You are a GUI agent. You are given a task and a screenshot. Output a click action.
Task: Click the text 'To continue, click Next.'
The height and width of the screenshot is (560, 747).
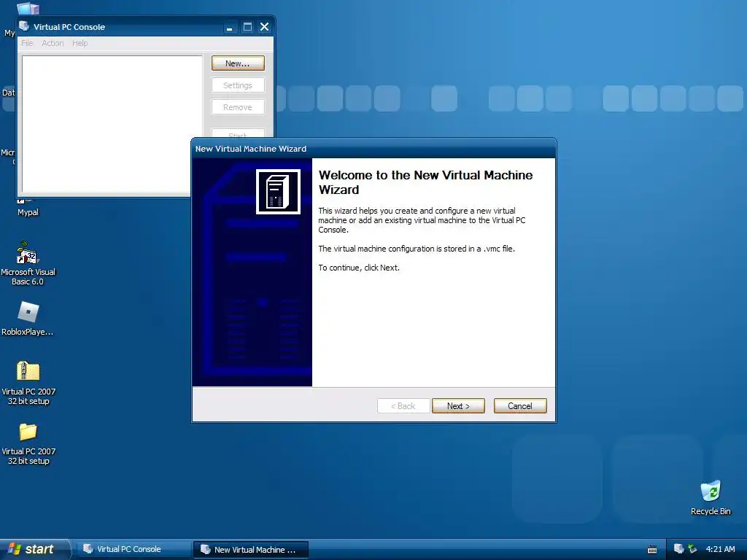[359, 268]
